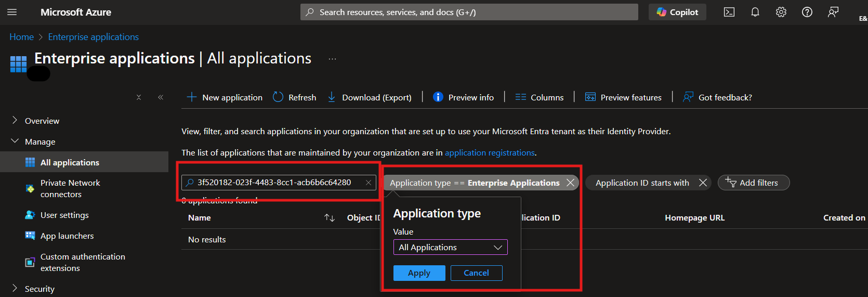Click the All applications grid icon
The width and height of the screenshot is (868, 297).
(x=30, y=162)
